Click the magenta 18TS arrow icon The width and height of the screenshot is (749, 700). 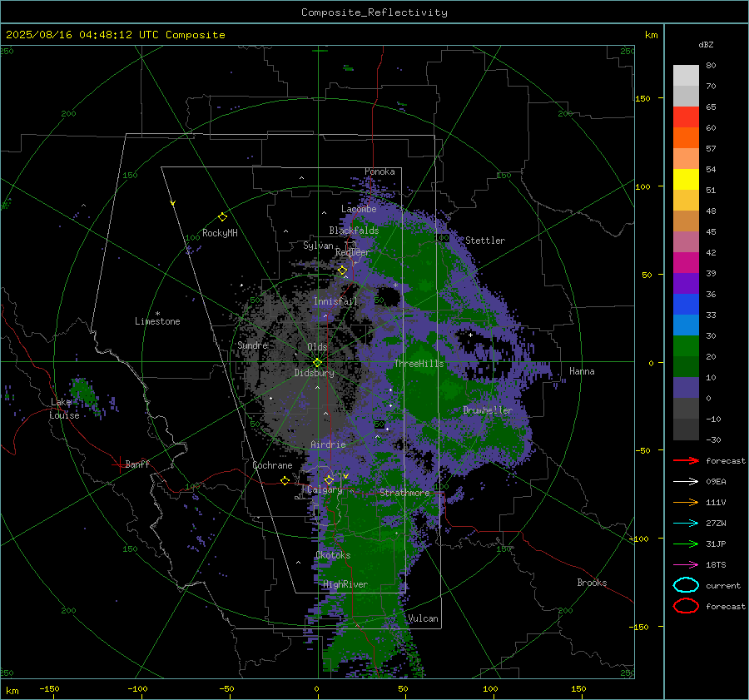[686, 565]
